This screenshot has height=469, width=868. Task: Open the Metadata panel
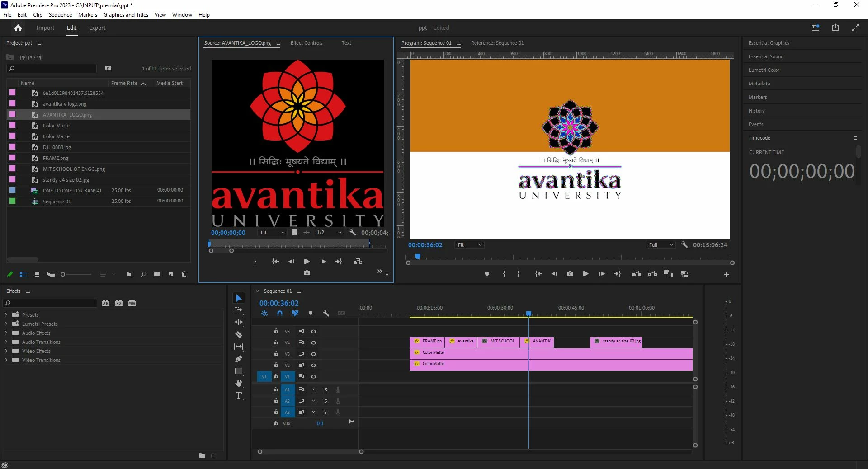pyautogui.click(x=759, y=84)
